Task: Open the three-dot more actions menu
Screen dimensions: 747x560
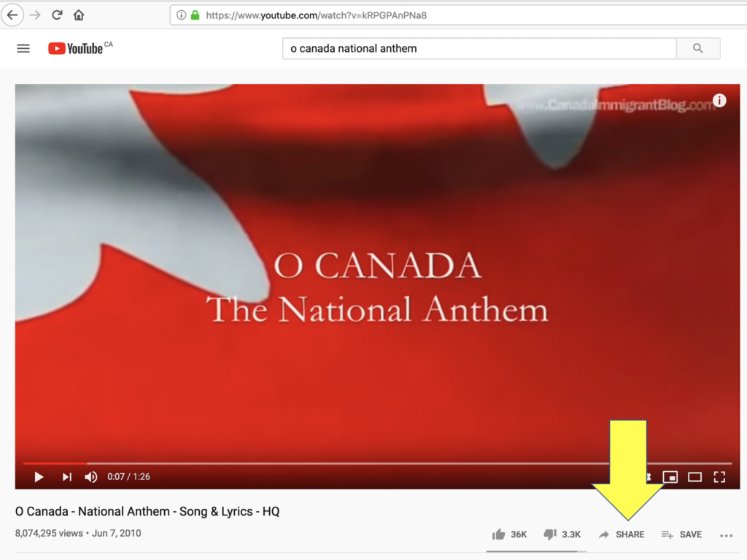Action: click(726, 536)
